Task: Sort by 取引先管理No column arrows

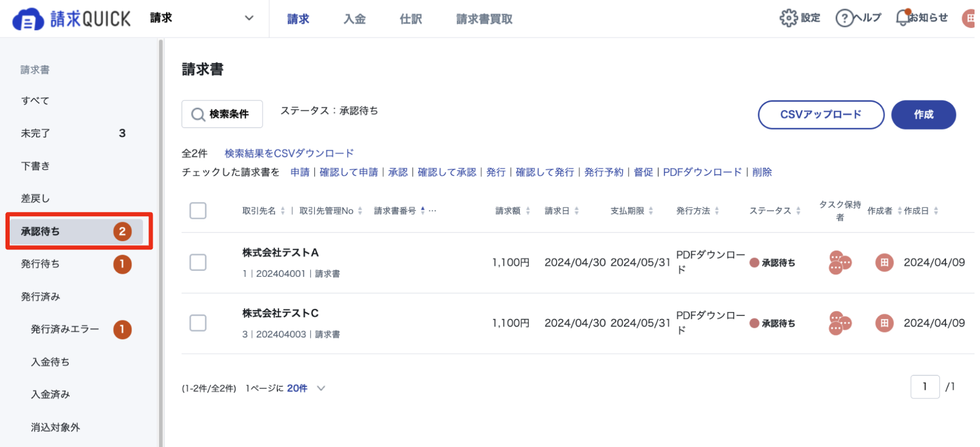Action: click(360, 211)
